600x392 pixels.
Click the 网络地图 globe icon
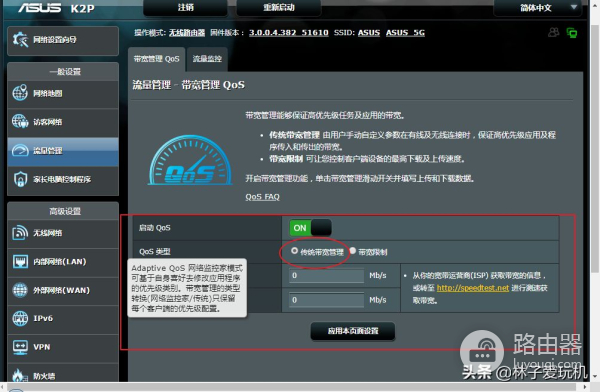pyautogui.click(x=20, y=93)
